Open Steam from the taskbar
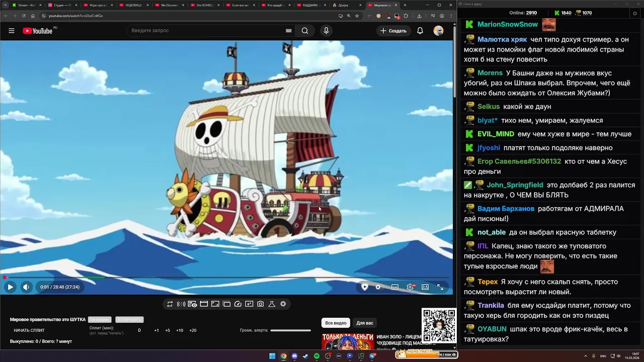The width and height of the screenshot is (644, 362). coord(305,356)
